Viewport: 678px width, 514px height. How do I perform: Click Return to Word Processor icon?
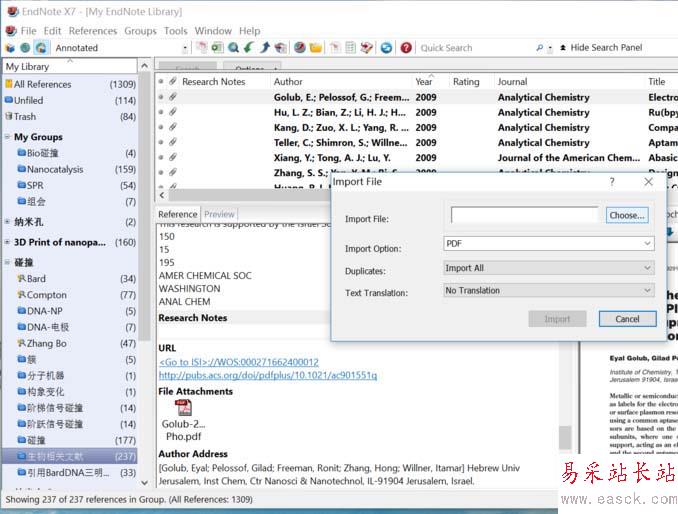[x=367, y=48]
